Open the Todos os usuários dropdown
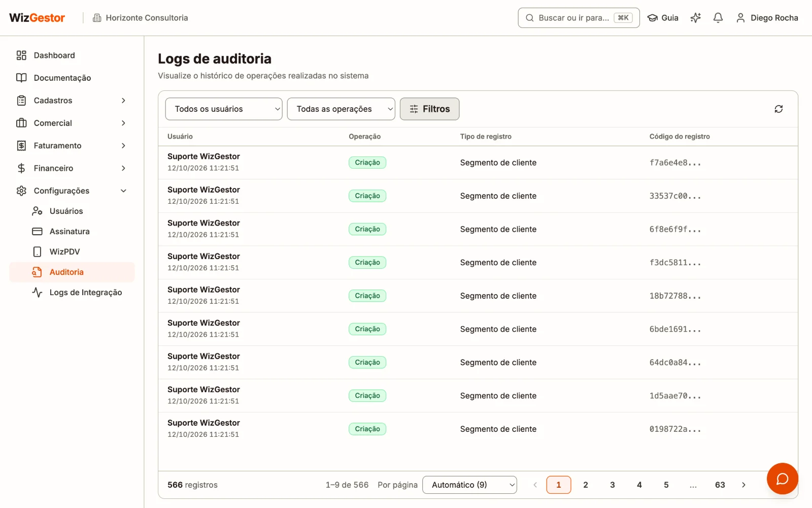The image size is (812, 508). [224, 109]
